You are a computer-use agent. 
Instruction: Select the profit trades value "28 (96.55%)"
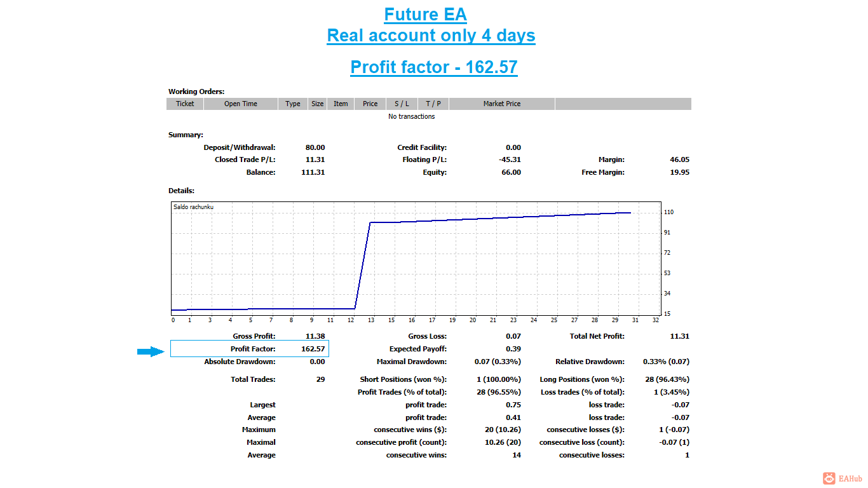[x=499, y=392]
